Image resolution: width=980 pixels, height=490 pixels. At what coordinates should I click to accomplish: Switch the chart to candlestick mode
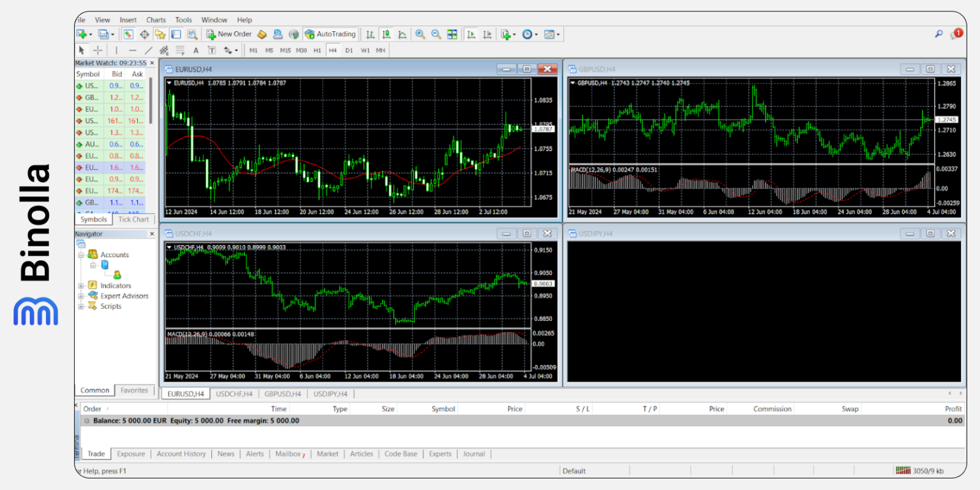point(387,34)
